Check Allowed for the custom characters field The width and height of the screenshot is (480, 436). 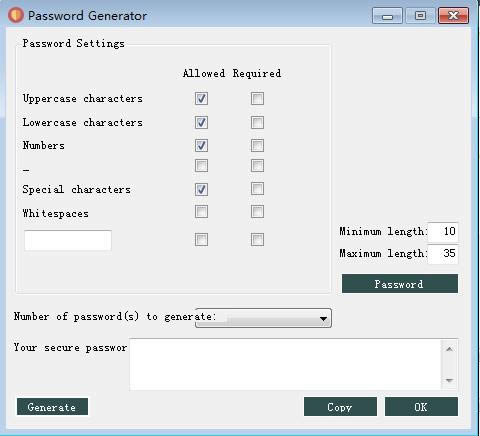pos(201,239)
